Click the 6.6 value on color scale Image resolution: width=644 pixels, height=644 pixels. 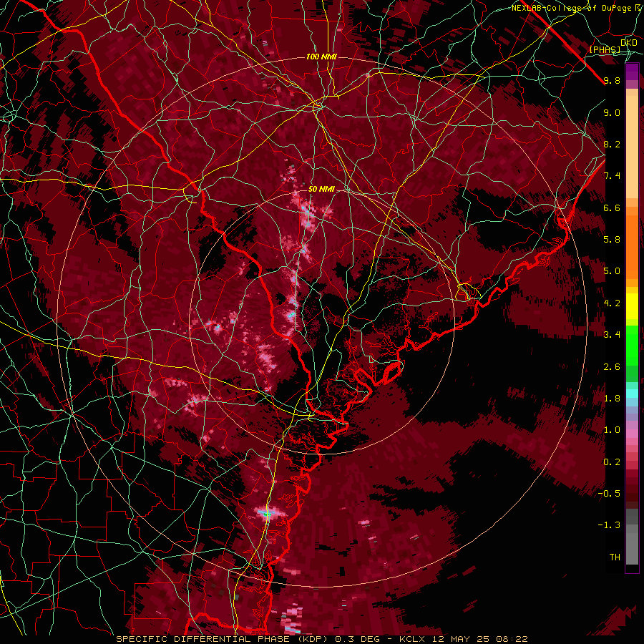(x=612, y=208)
